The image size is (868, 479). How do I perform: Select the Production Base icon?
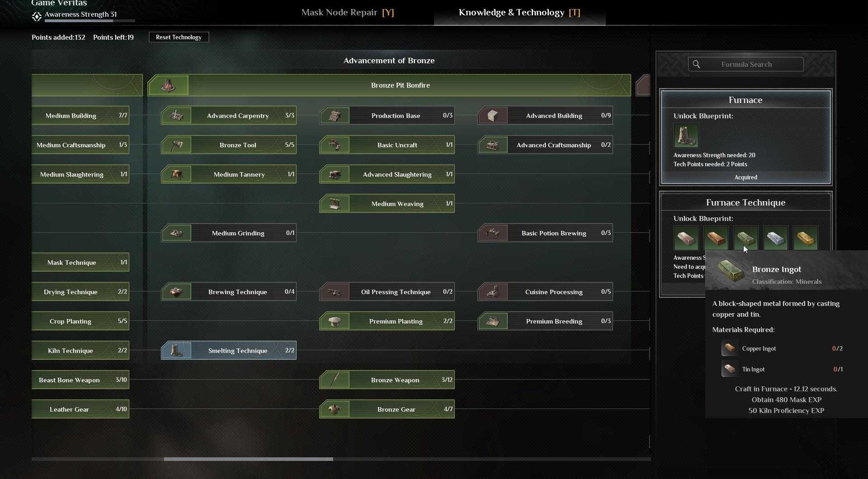(x=335, y=116)
